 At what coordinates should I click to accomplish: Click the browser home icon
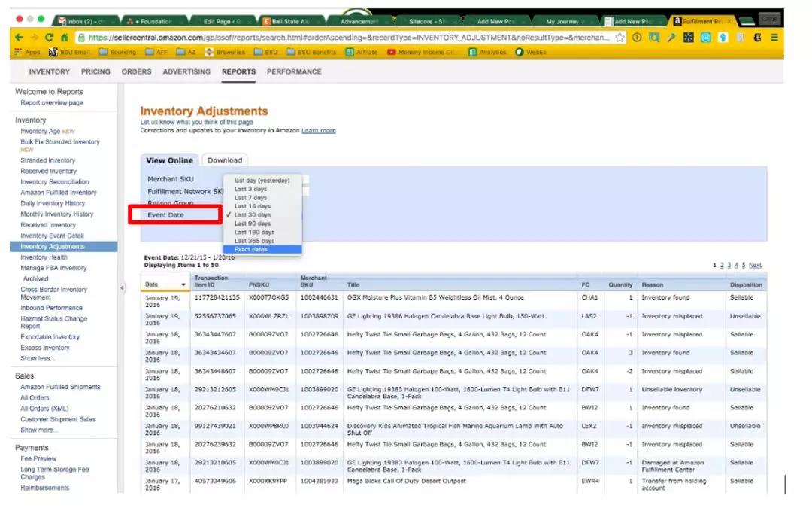(65, 38)
